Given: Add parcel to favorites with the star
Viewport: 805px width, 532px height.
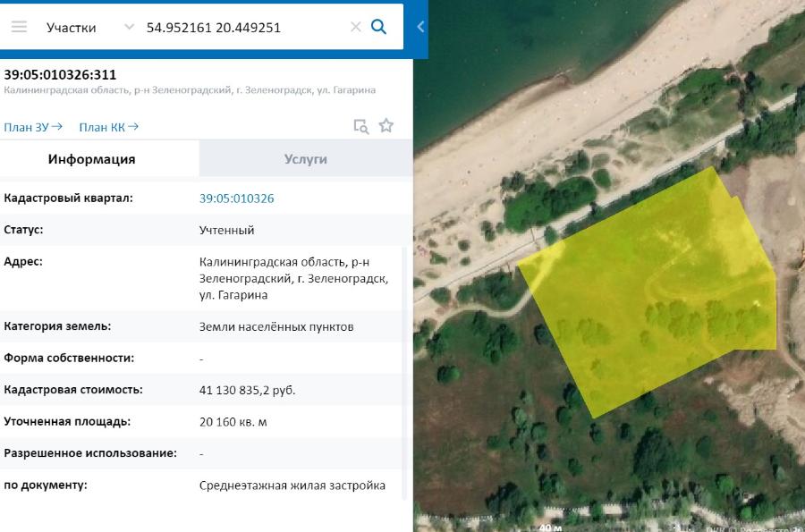Looking at the screenshot, I should click(x=386, y=126).
